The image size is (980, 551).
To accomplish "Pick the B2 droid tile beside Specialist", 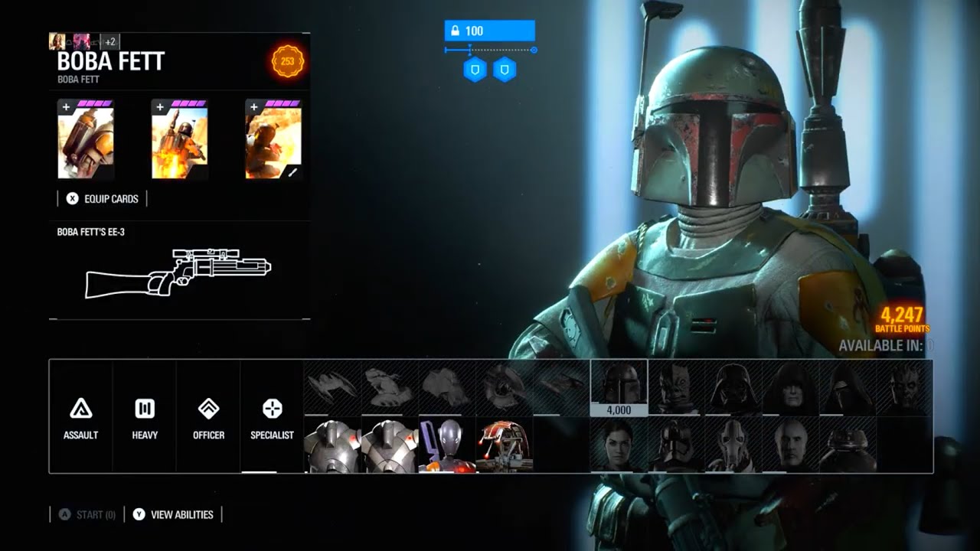I will point(332,445).
